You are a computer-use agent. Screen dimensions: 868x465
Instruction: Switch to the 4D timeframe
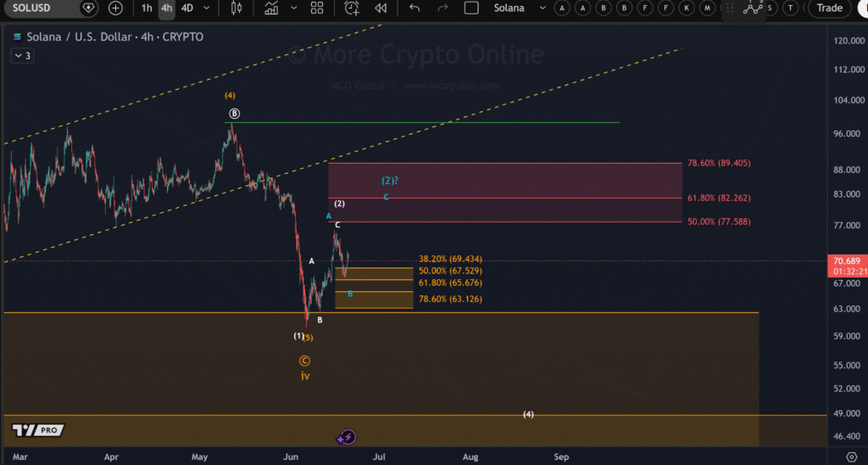(x=187, y=8)
